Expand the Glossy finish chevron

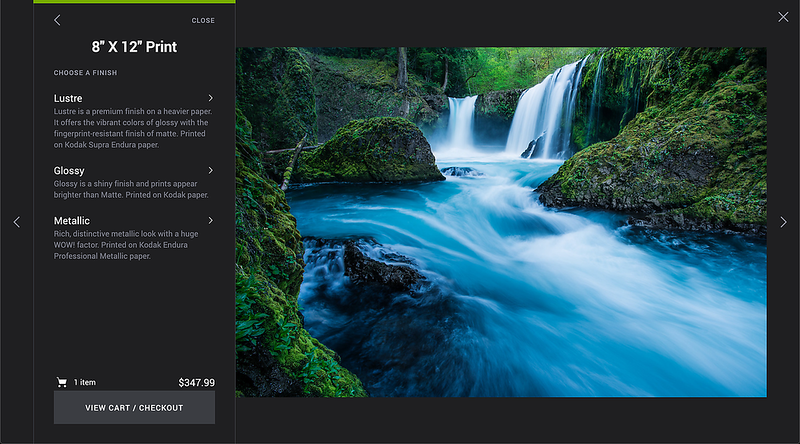click(x=210, y=171)
